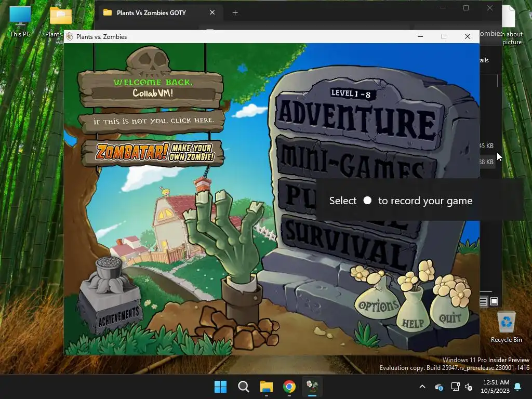Close the Plants vs. Zombies game window
Viewport: 532px width, 399px height.
(467, 37)
